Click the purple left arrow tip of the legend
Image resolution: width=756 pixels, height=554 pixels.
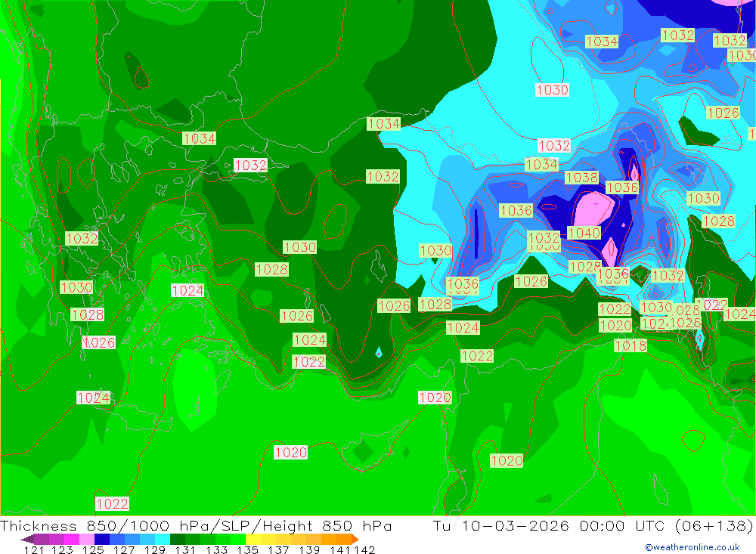[x=27, y=540]
